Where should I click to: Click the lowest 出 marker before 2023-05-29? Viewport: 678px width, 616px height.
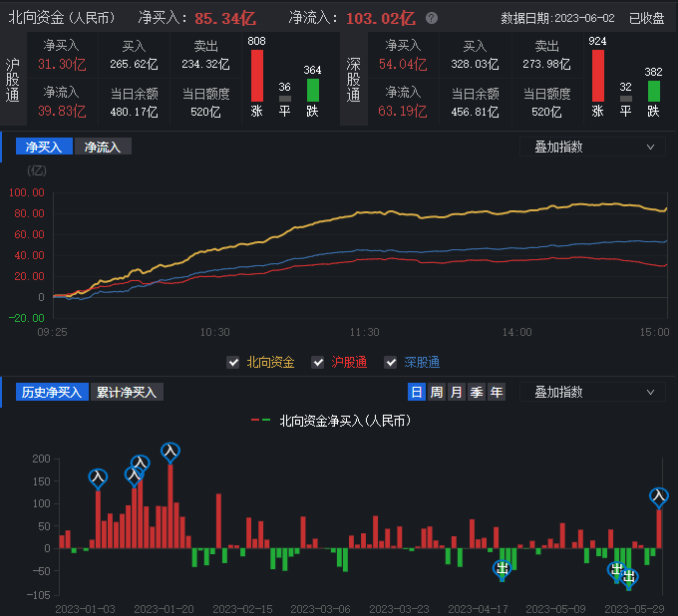pyautogui.click(x=629, y=577)
